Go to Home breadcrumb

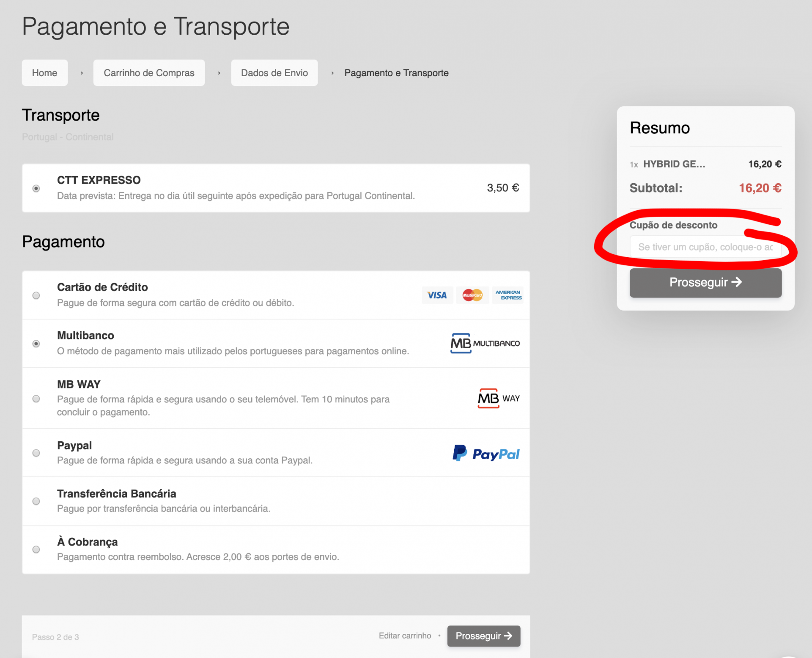point(45,73)
